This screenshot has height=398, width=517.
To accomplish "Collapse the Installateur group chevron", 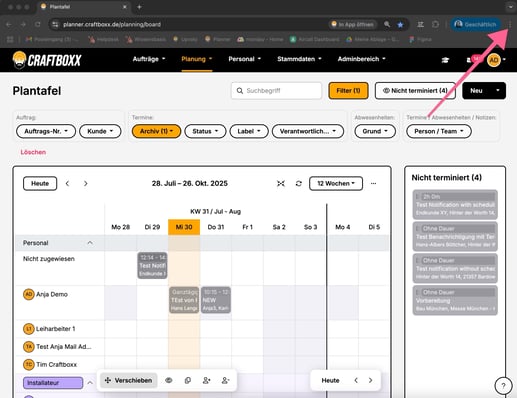I will click(90, 383).
